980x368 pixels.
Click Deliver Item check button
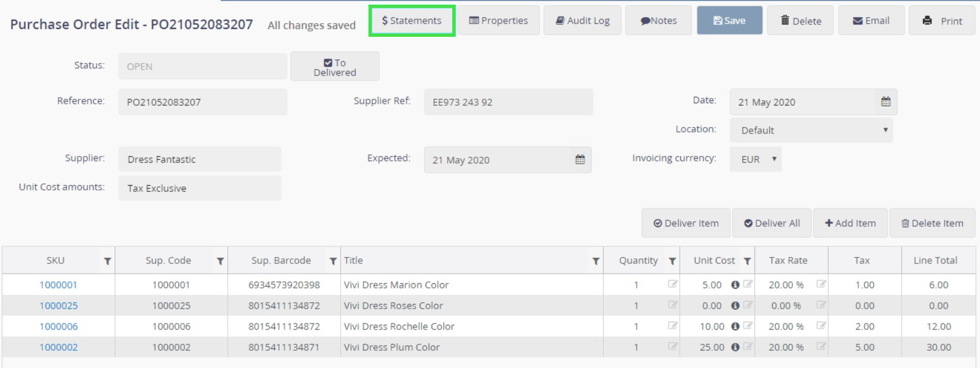click(686, 223)
